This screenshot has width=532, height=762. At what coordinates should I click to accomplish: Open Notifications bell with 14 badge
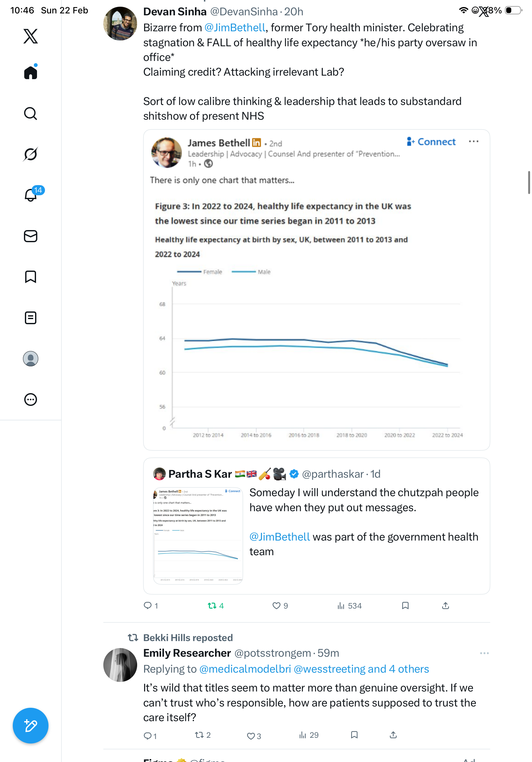31,194
